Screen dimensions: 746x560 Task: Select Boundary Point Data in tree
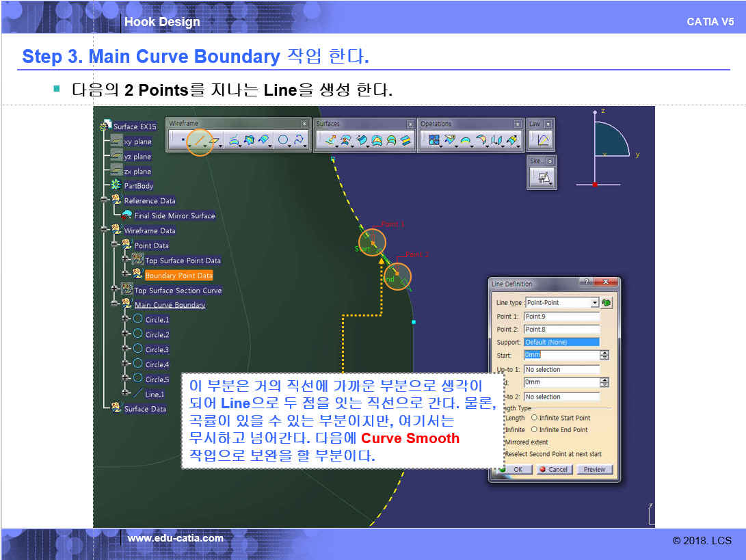coord(178,276)
